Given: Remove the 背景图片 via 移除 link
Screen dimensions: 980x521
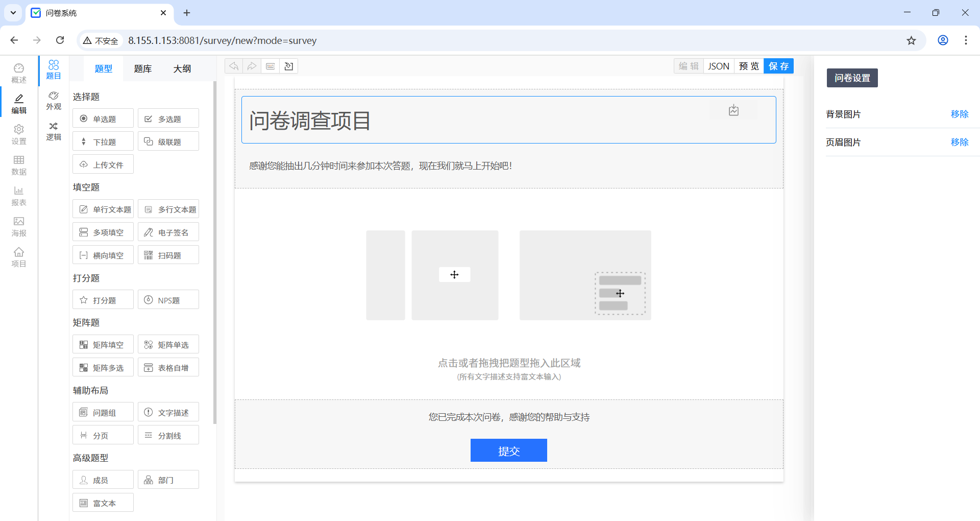Looking at the screenshot, I should tap(960, 114).
